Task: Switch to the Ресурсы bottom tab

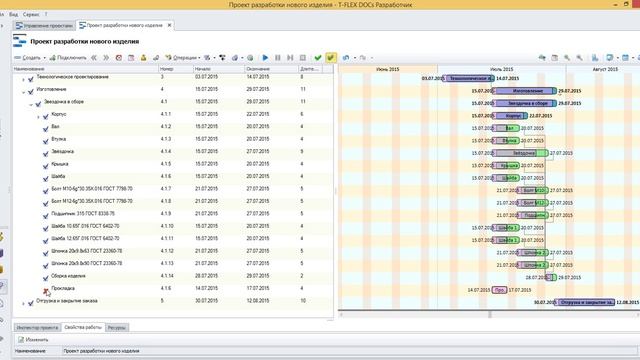Action: [x=117, y=327]
